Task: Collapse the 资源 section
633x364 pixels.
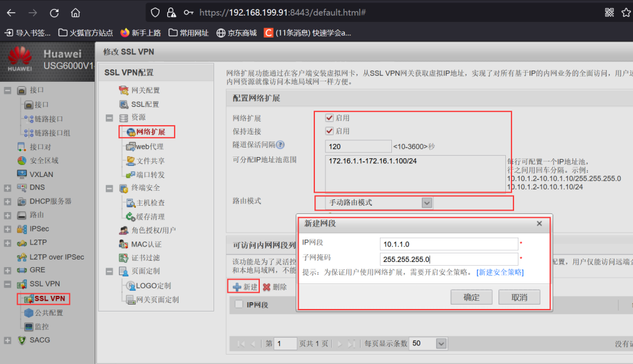Action: [x=110, y=118]
